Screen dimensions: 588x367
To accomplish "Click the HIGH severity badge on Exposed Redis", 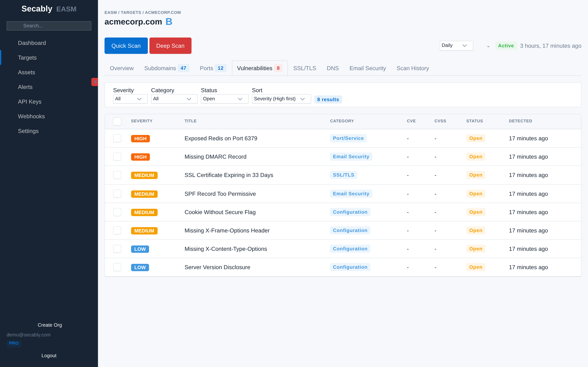I will [x=140, y=138].
